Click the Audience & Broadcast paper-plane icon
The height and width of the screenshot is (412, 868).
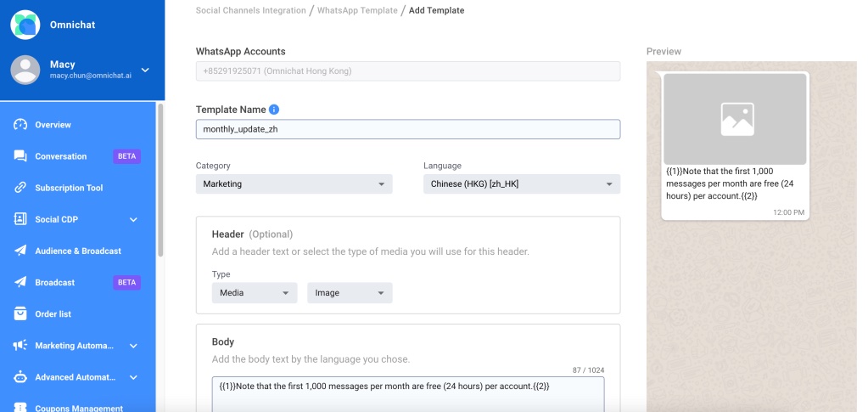pos(20,251)
